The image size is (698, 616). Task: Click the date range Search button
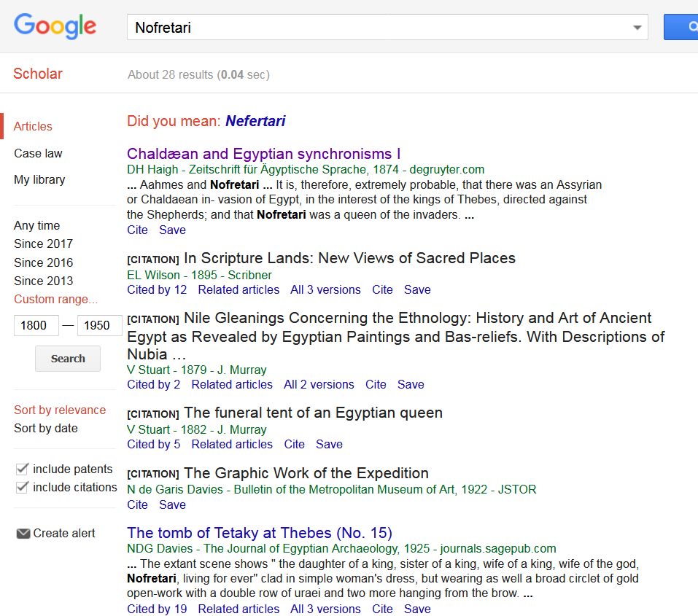(68, 359)
